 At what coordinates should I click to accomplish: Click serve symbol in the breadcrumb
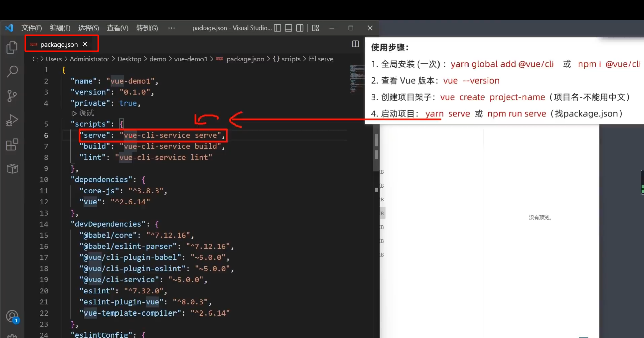(325, 59)
